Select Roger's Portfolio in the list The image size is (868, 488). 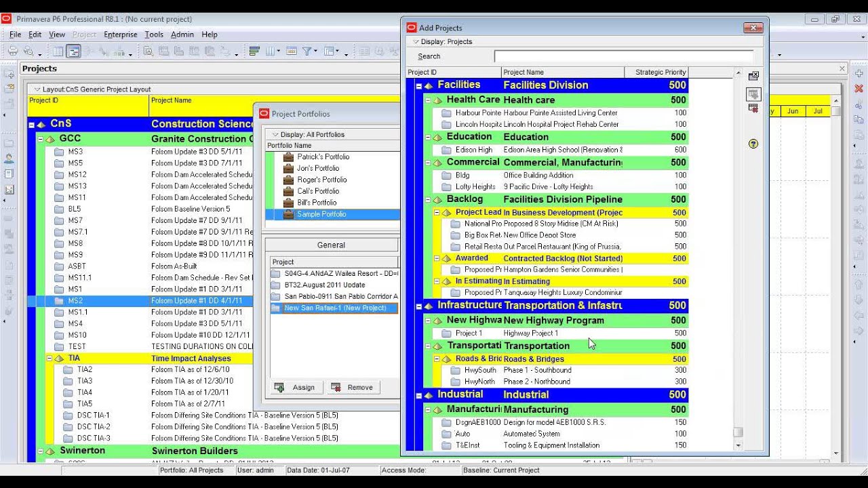(322, 180)
